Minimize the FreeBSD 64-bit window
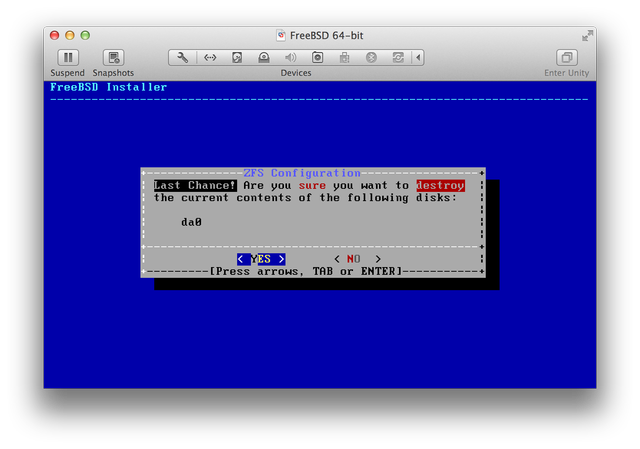640x449 pixels. [70, 36]
